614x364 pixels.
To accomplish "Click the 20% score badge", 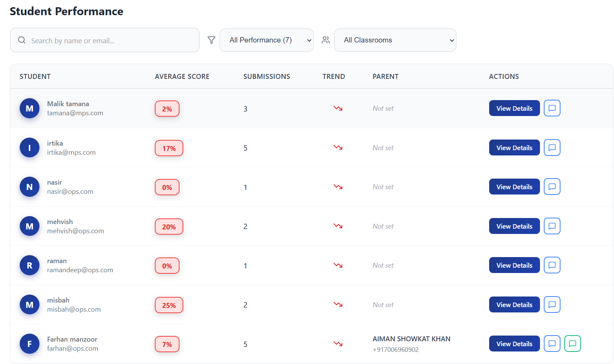I will point(169,227).
